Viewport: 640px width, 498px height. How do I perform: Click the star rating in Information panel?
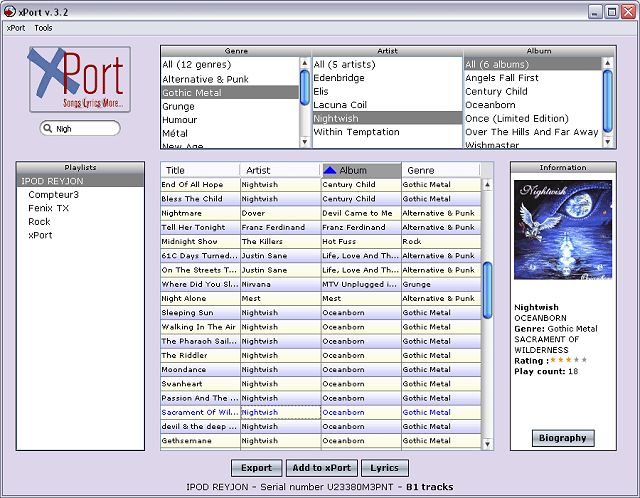point(568,360)
